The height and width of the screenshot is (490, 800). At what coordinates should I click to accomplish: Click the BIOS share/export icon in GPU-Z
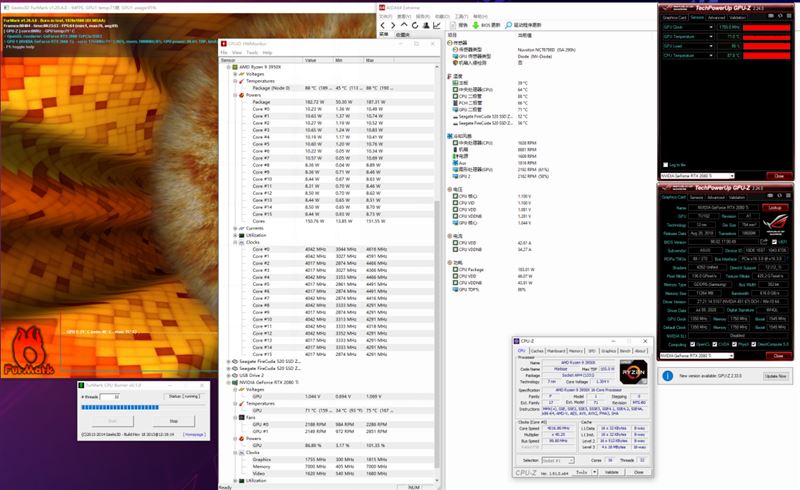(x=764, y=242)
